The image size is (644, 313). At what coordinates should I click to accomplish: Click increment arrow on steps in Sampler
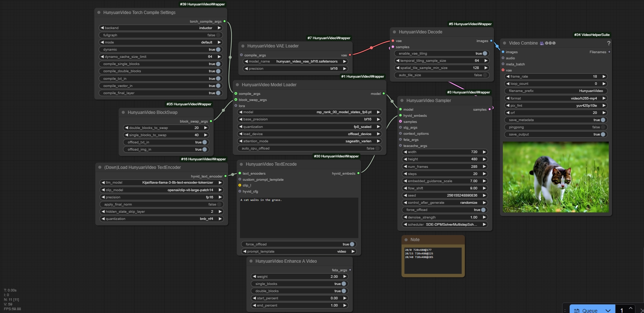click(x=484, y=174)
